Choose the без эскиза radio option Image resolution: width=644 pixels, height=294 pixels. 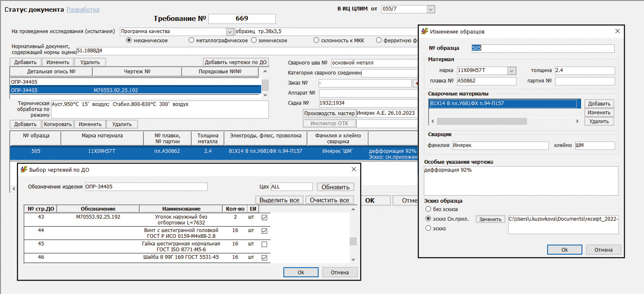click(x=428, y=209)
